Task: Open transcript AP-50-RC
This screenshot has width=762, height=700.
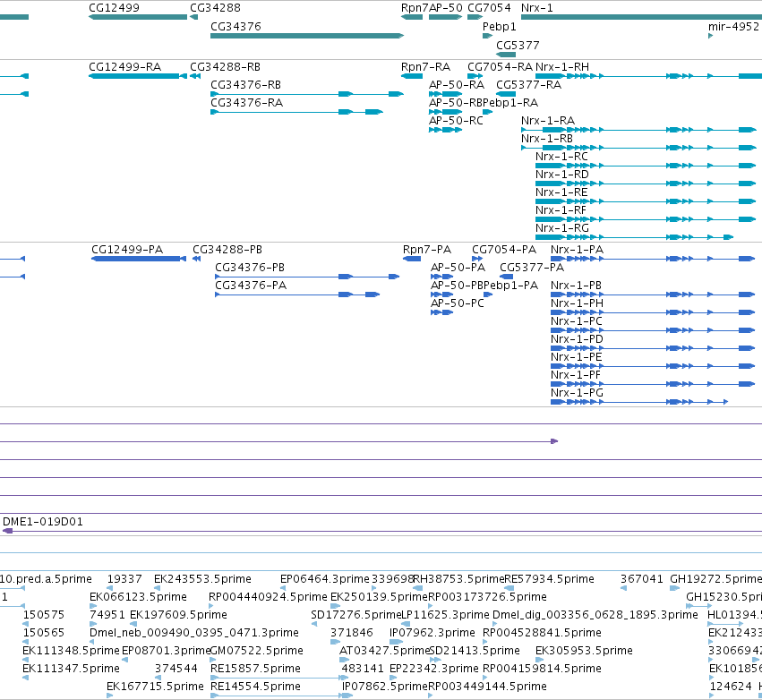Action: [x=456, y=121]
